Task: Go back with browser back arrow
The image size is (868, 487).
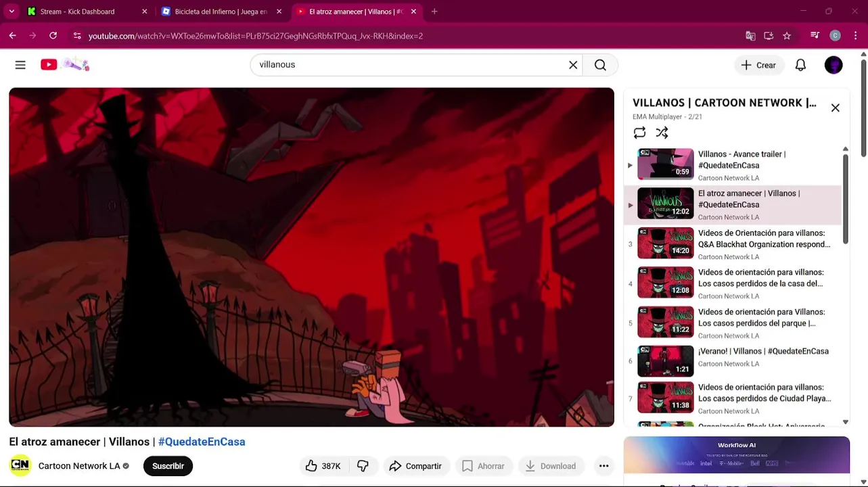Action: click(x=12, y=36)
